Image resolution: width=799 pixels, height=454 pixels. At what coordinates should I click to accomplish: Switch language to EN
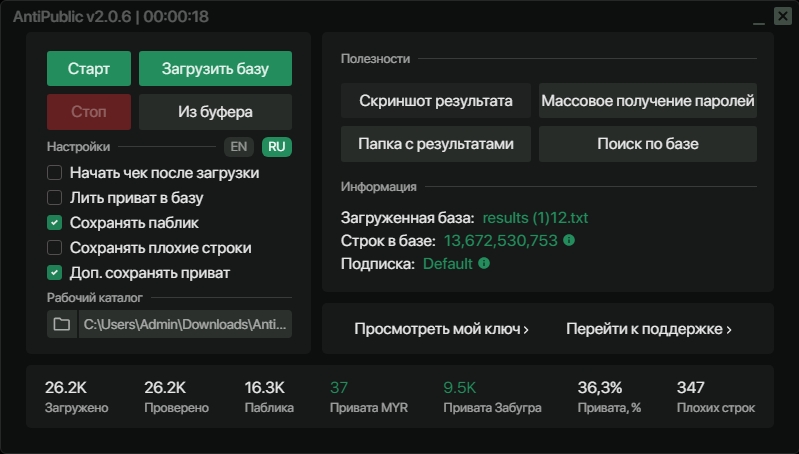[x=239, y=147]
